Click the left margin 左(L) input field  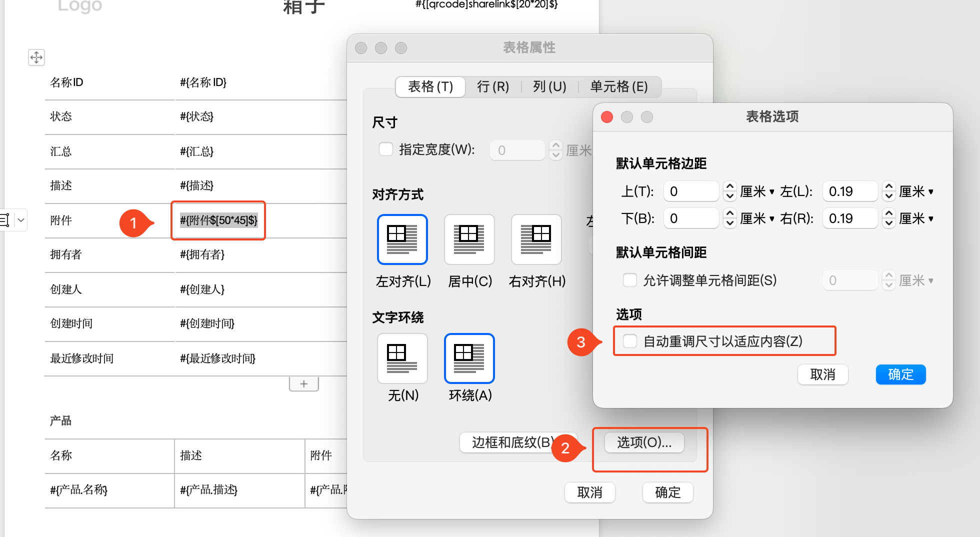click(x=850, y=191)
